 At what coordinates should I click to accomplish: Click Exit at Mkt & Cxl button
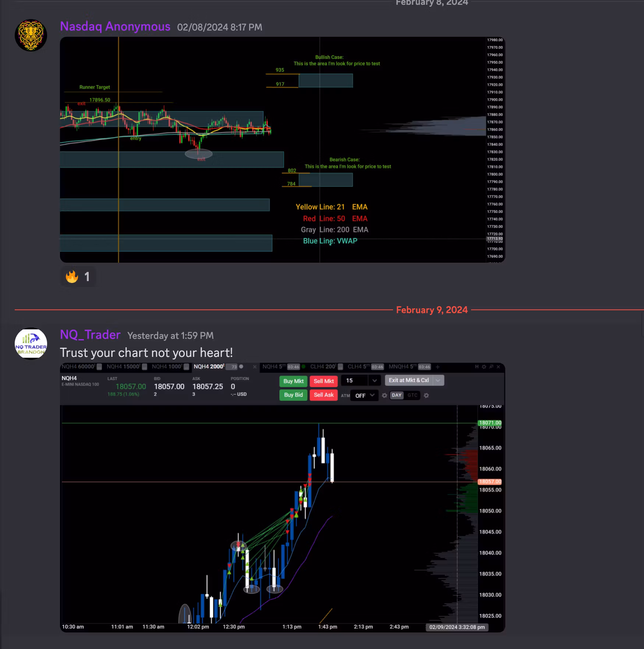tap(409, 380)
